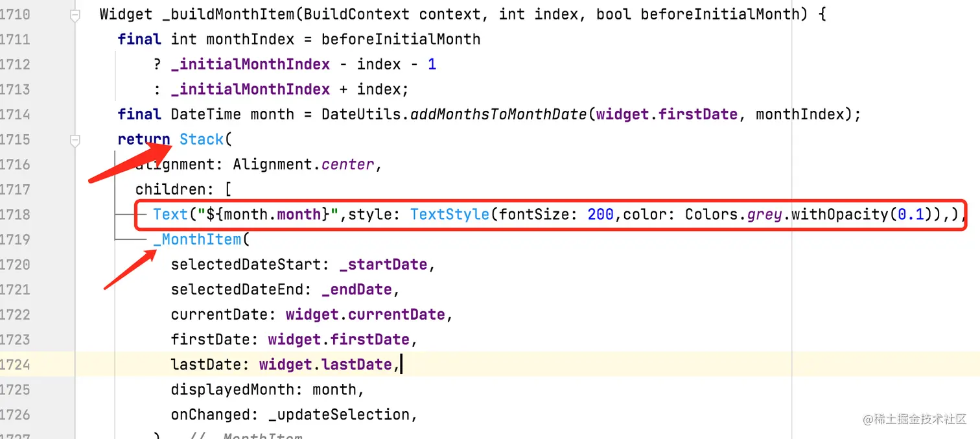The height and width of the screenshot is (439, 980).
Task: Click the displayedMonth parameter name
Action: [236, 390]
